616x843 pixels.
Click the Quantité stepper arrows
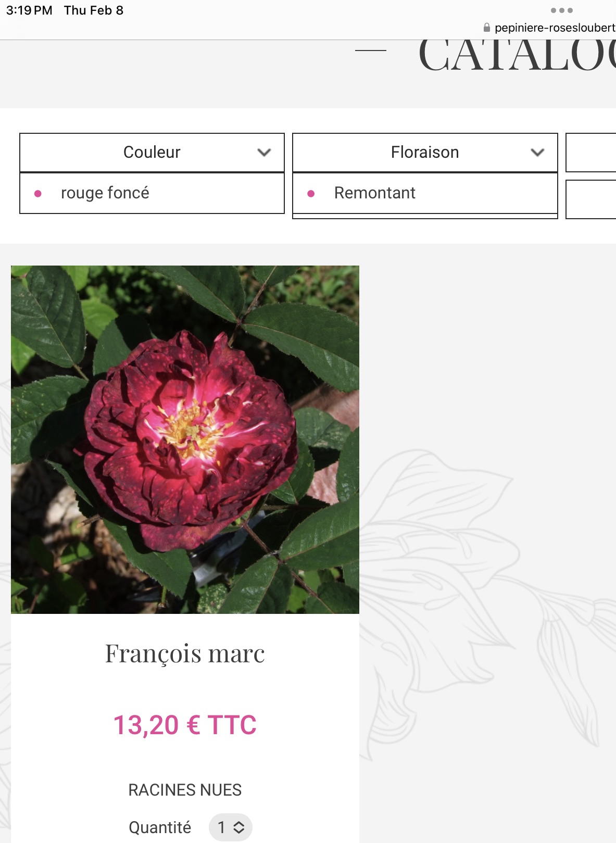pyautogui.click(x=238, y=827)
